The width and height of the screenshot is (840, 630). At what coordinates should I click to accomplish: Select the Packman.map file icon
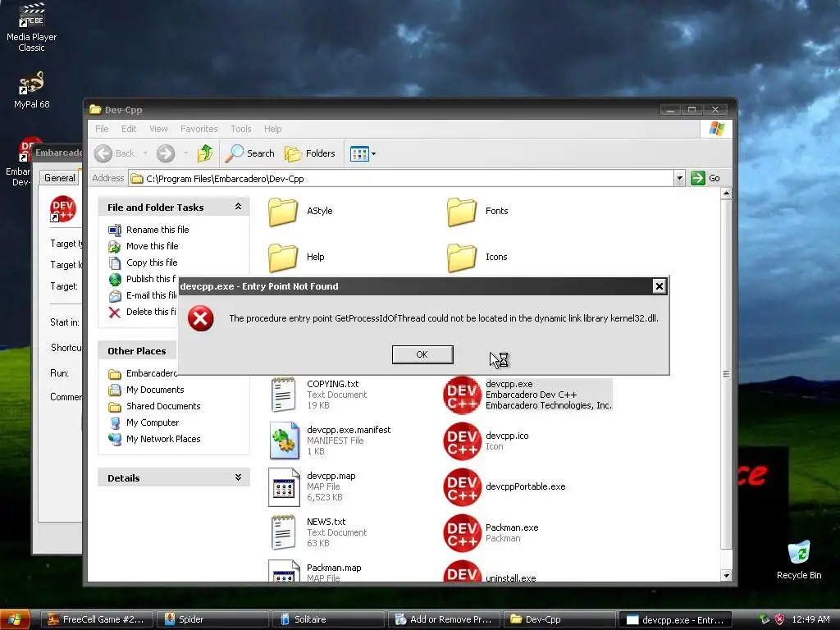284,571
